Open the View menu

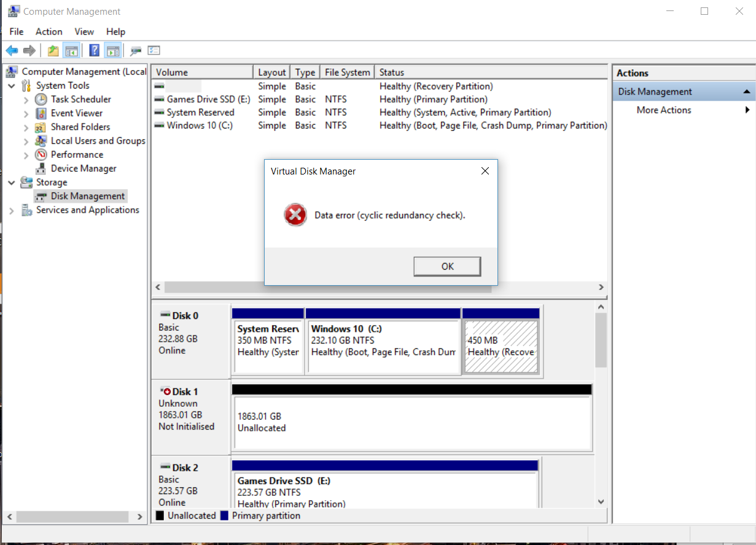(x=84, y=31)
